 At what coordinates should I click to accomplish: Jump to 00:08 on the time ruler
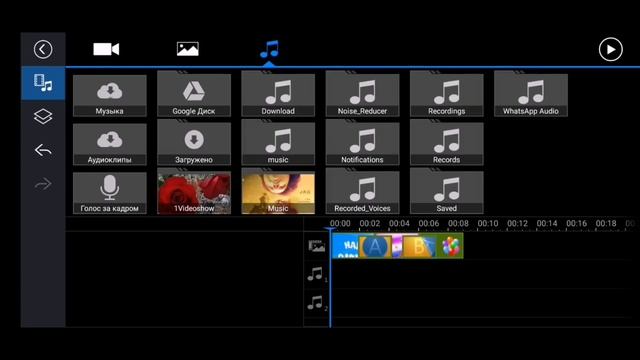tap(458, 224)
